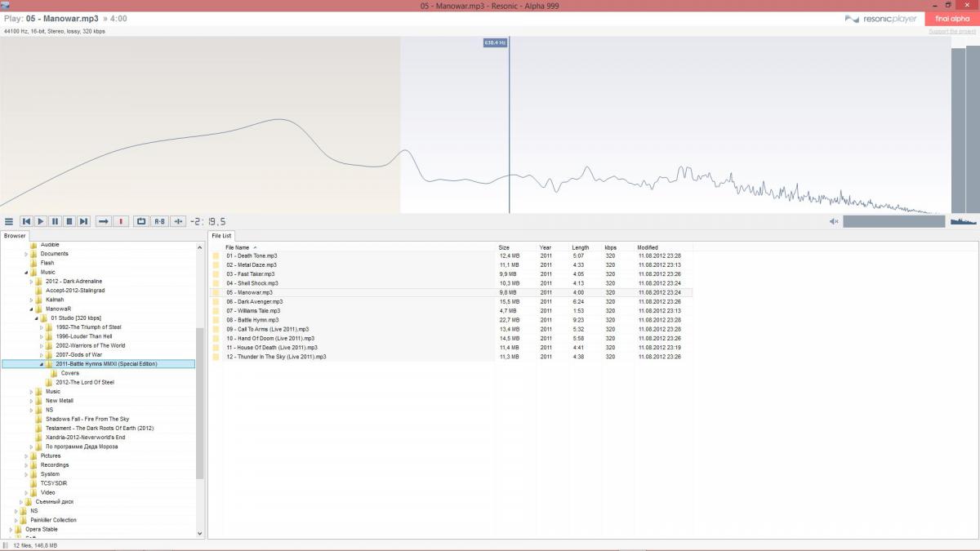
Task: Click the file icon for 08 - Battle Hymn.mp3
Action: [x=216, y=320]
